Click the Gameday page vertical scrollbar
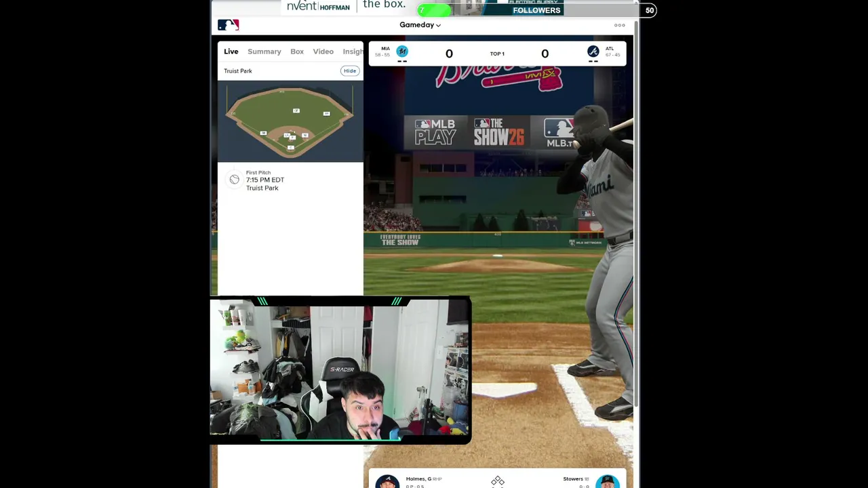Viewport: 868px width, 488px height. click(636, 213)
